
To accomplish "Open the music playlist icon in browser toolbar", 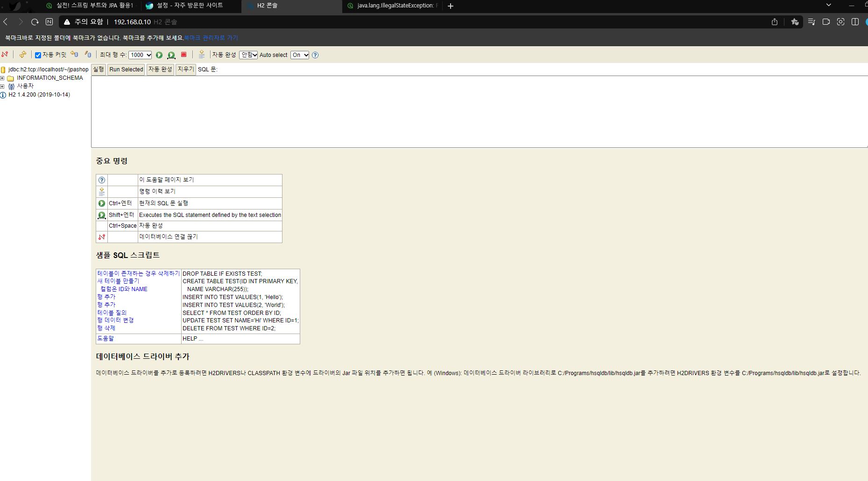I will pos(812,22).
